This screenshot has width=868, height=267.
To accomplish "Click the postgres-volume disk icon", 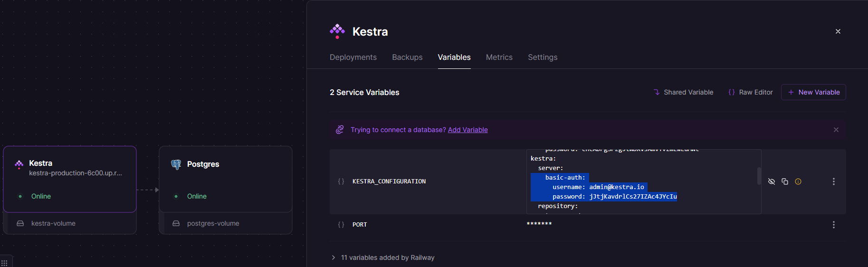I will tap(176, 223).
